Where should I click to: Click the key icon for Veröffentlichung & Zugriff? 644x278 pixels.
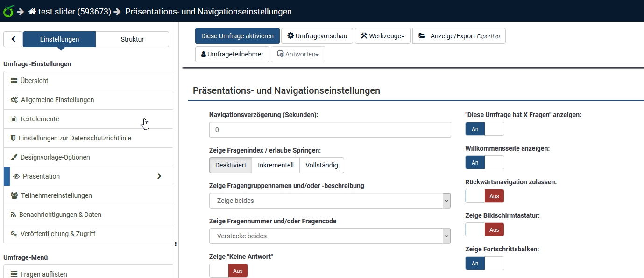click(x=14, y=234)
